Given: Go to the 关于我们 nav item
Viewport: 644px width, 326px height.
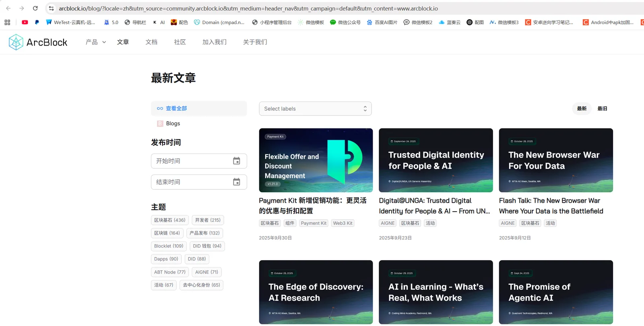Looking at the screenshot, I should (x=255, y=42).
